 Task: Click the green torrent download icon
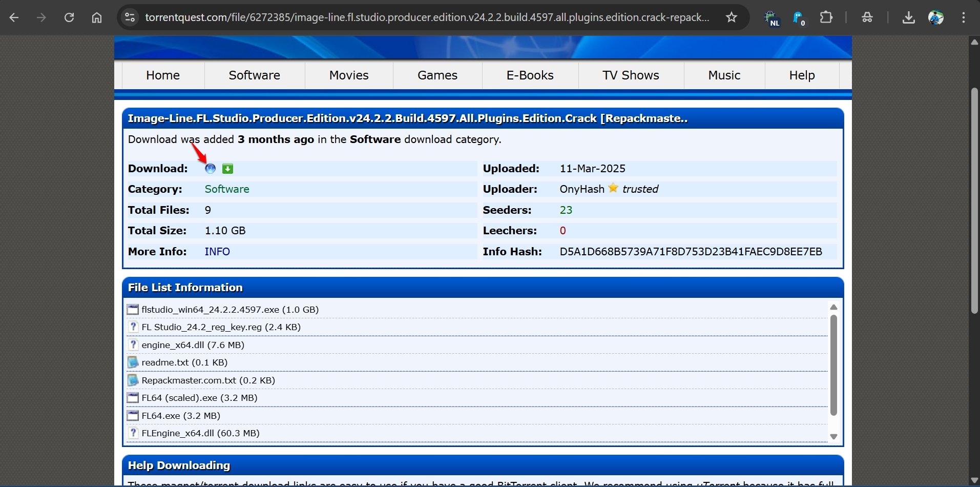click(228, 169)
